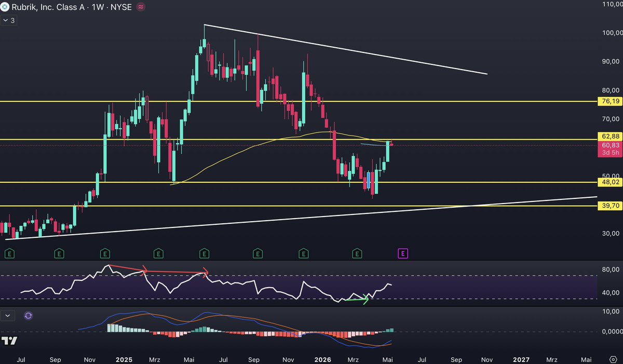Open the TradingView logo
623x364 pixels.
(x=9, y=341)
